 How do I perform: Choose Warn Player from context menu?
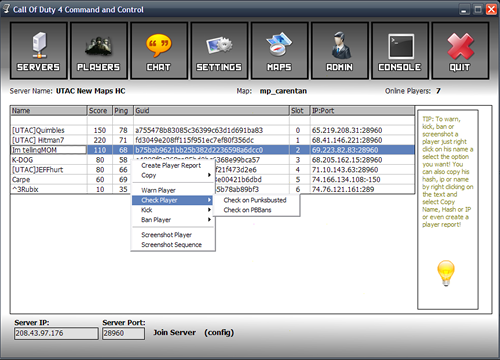pyautogui.click(x=173, y=190)
